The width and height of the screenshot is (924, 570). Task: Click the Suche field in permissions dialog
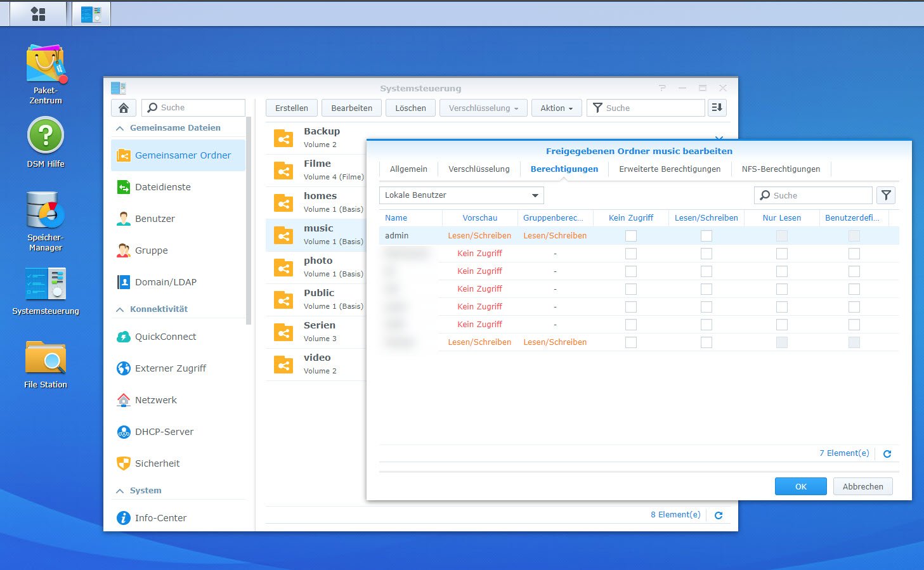pos(819,195)
